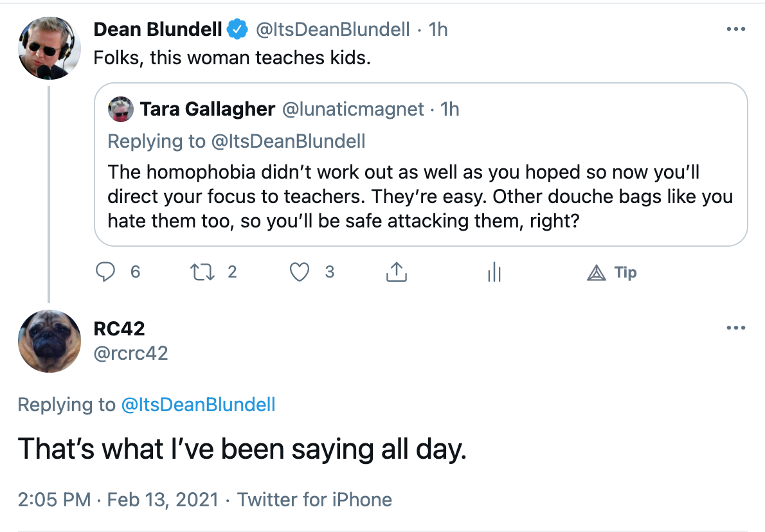765x532 pixels.
Task: Open the quoted tweet by Tara Gallagher
Action: coord(420,164)
